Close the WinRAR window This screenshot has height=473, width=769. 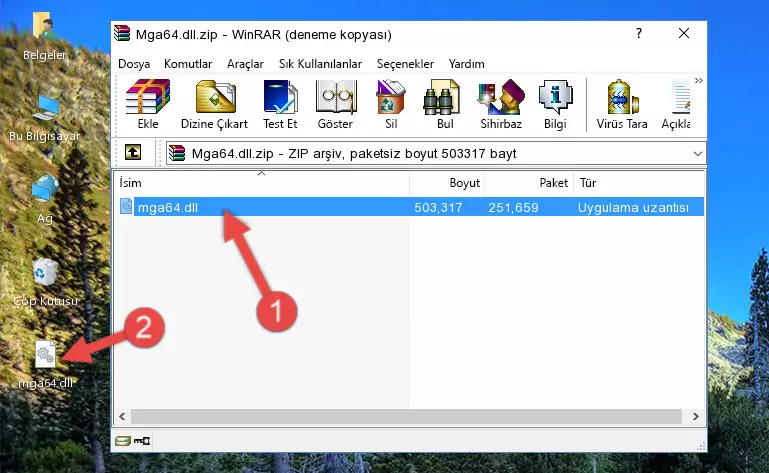pyautogui.click(x=684, y=33)
